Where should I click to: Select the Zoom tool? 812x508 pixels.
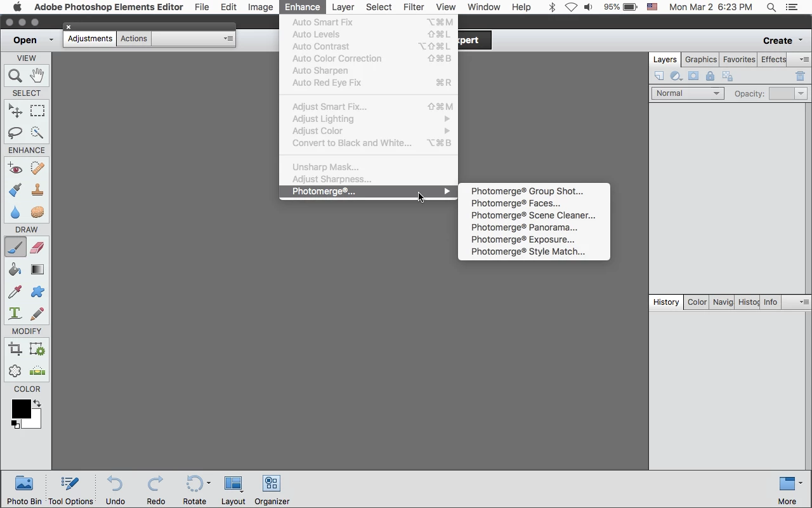click(15, 76)
